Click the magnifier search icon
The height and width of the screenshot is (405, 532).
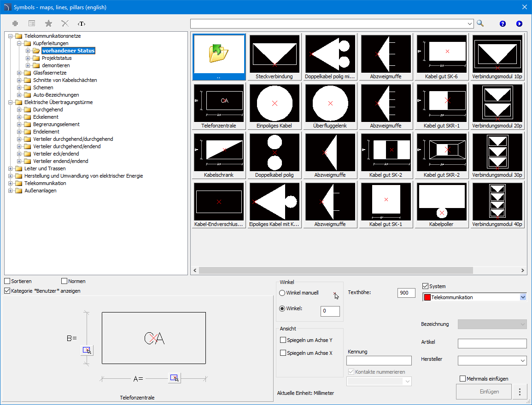[480, 23]
